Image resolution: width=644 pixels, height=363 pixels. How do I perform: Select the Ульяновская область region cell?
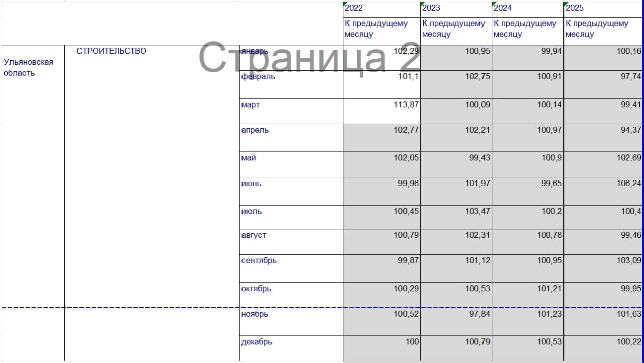tap(33, 67)
